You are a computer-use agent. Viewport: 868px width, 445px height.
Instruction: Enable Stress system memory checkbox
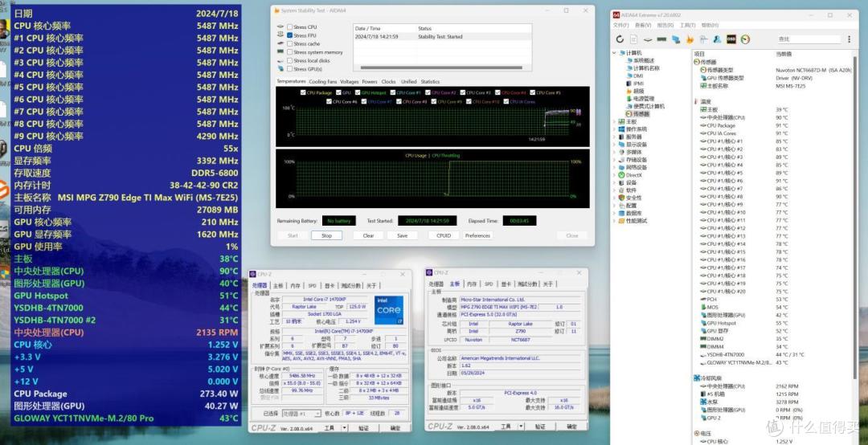[289, 52]
